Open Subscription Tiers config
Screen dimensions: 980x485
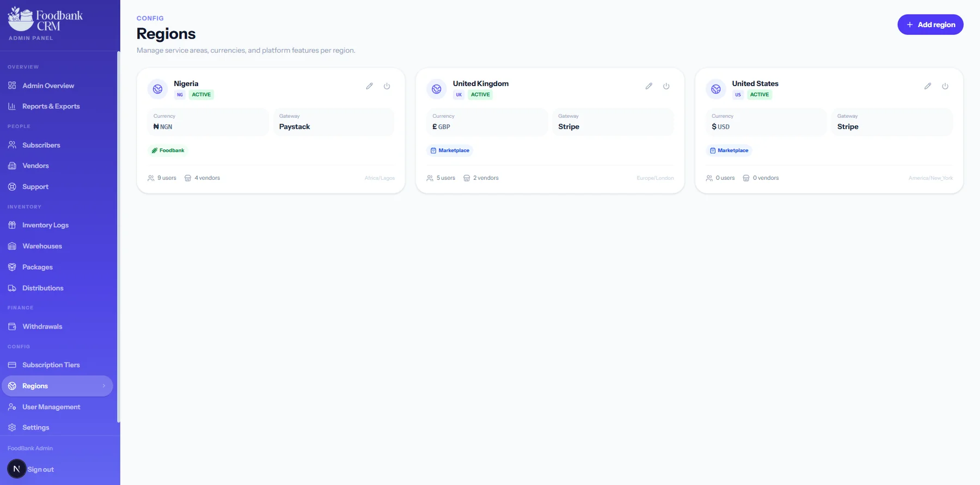coord(57,365)
